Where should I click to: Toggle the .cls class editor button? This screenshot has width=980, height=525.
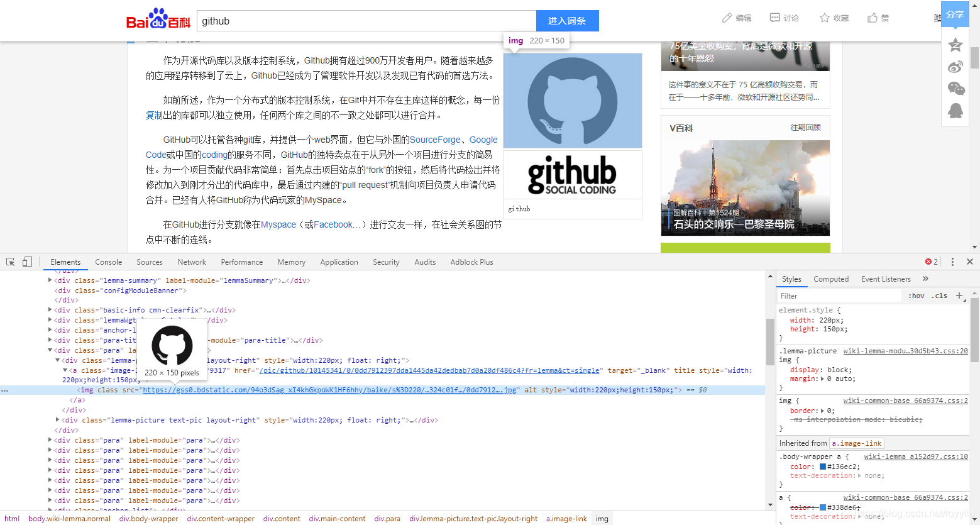(940, 296)
